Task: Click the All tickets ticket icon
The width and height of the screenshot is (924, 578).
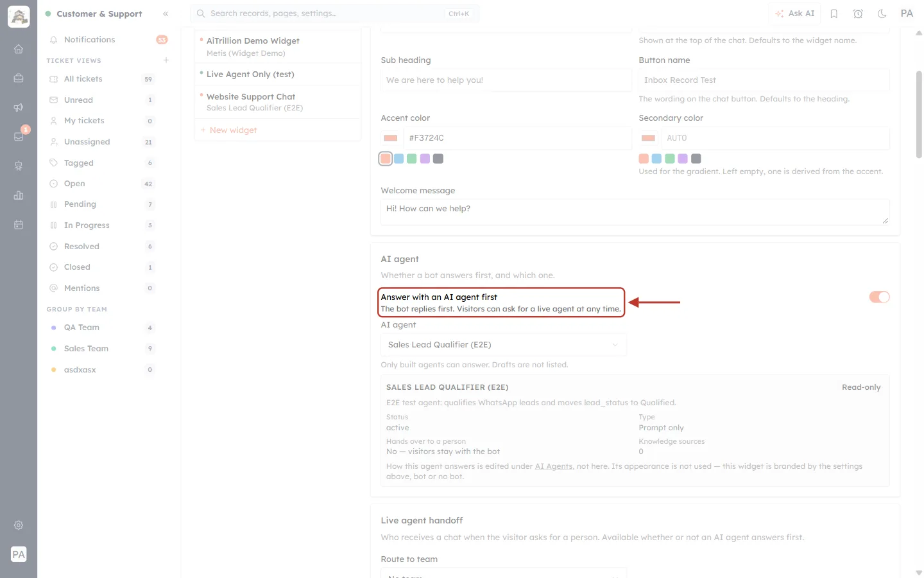Action: point(54,79)
